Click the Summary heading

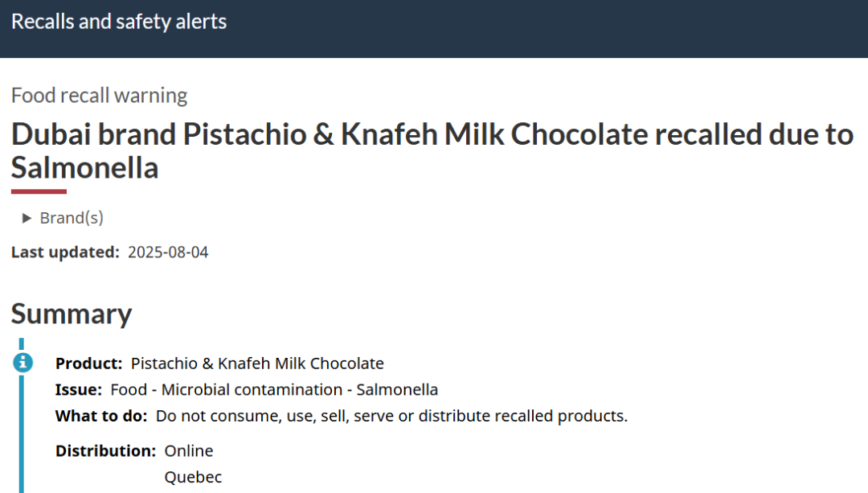(x=72, y=314)
